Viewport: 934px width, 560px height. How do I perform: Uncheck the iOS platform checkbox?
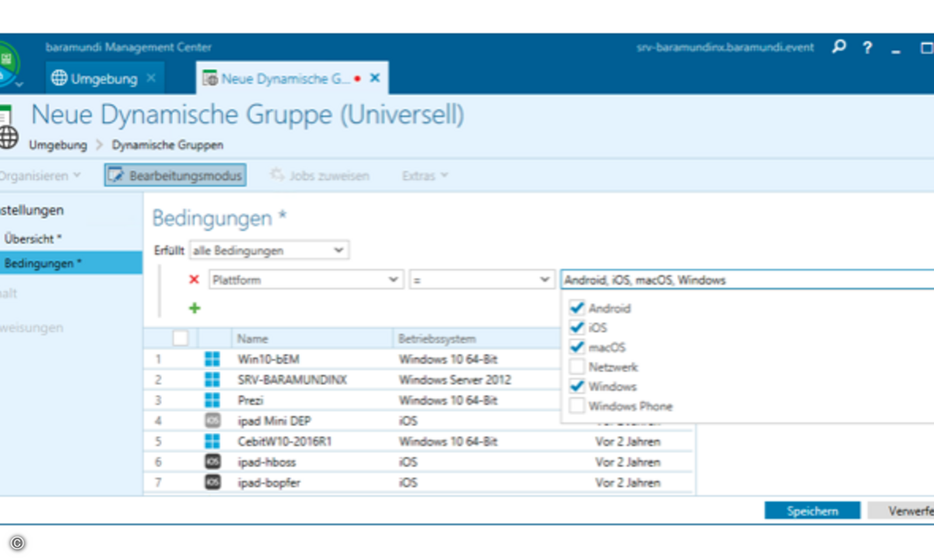pyautogui.click(x=577, y=327)
